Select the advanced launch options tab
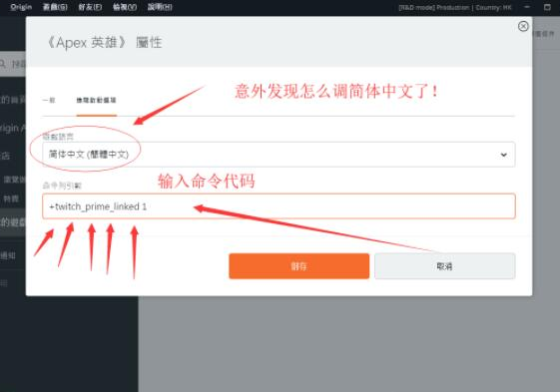Viewport: 560px width, 392px height. 97,101
